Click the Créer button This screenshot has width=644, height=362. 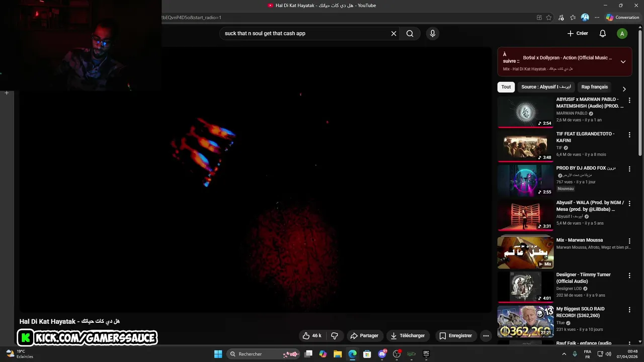(x=578, y=34)
